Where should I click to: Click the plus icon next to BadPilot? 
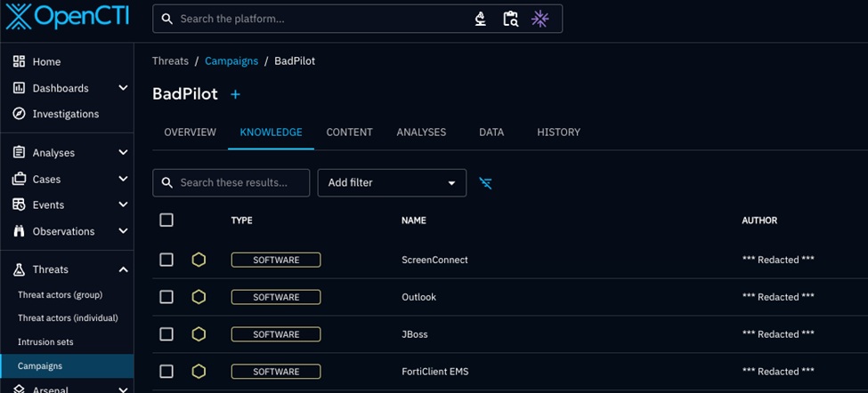click(235, 94)
